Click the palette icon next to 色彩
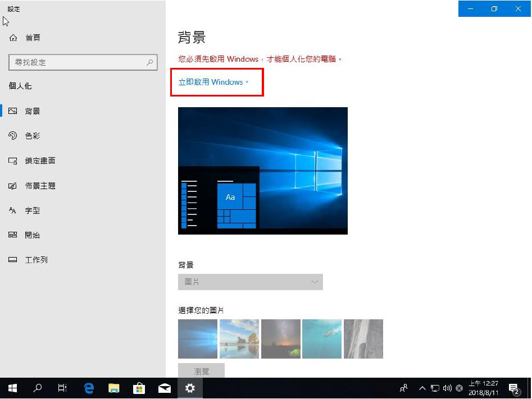 coord(12,136)
